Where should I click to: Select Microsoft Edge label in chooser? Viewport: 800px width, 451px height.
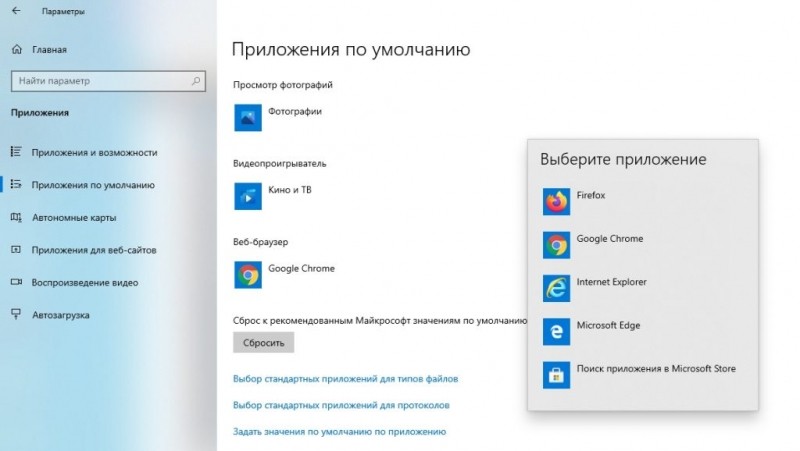(608, 325)
